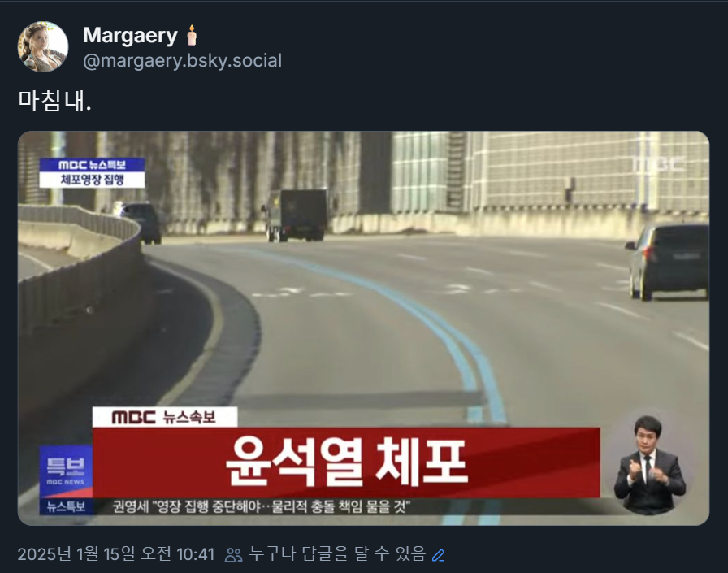Click the candle emoji beside Margaery
The height and width of the screenshot is (573, 728).
coord(192,35)
